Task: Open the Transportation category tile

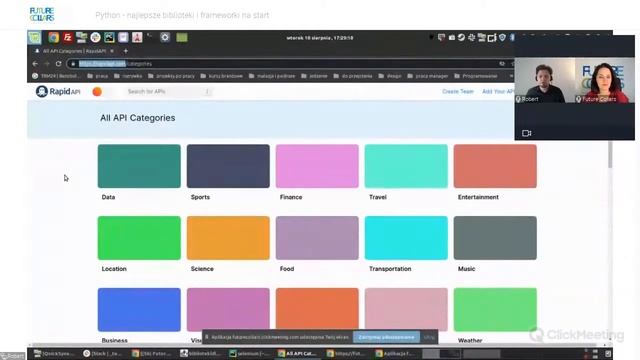Action: pyautogui.click(x=406, y=238)
